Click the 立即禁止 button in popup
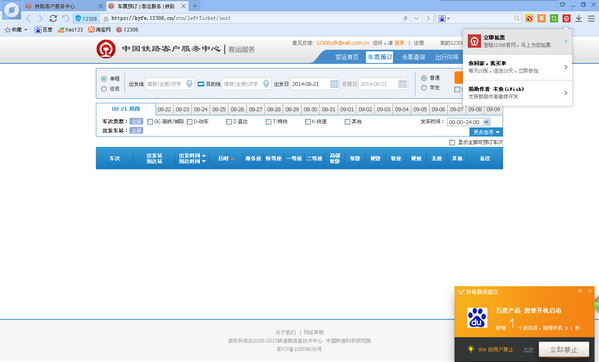 [563, 349]
